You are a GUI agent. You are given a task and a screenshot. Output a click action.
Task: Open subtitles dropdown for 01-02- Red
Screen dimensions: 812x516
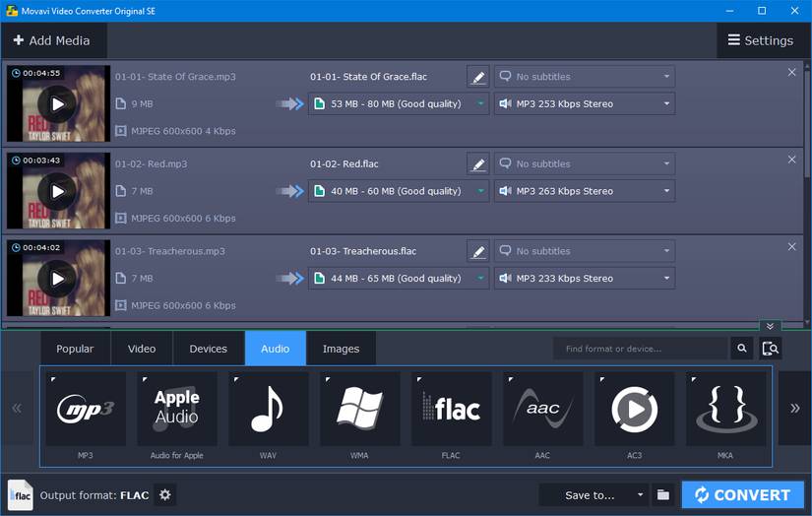pyautogui.click(x=584, y=163)
